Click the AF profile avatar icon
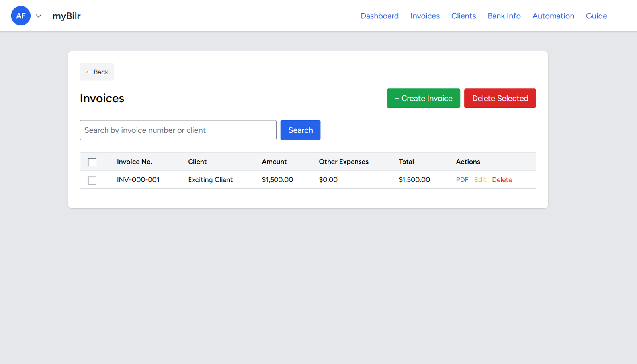 point(21,16)
